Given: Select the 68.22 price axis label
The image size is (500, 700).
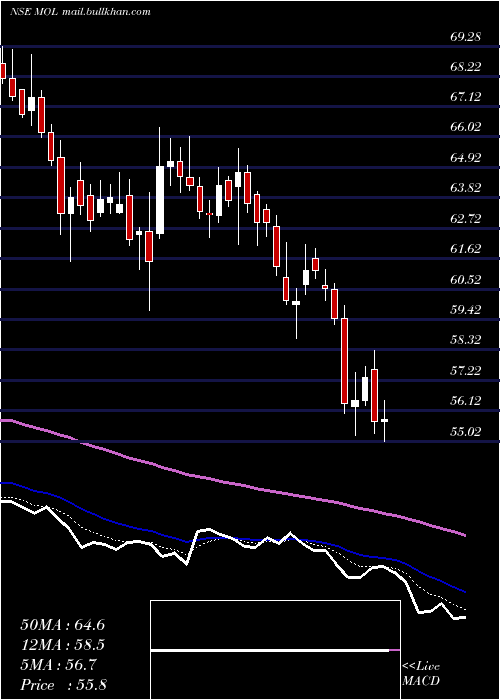Looking at the screenshot, I should [x=466, y=67].
